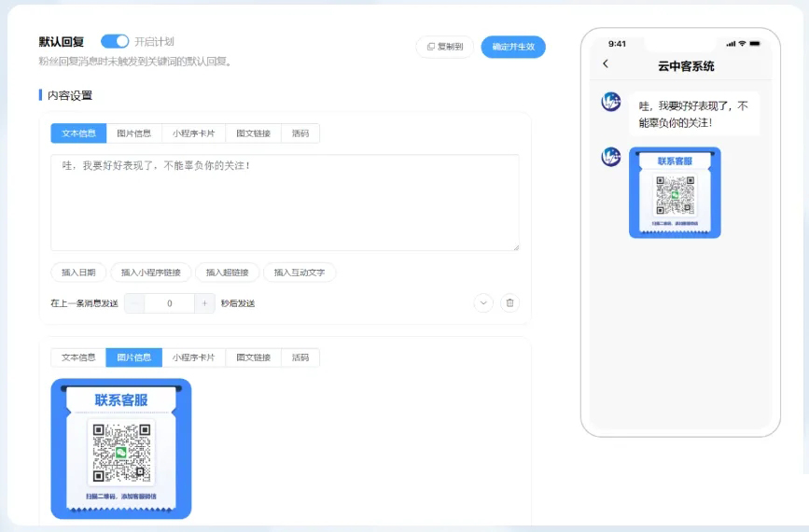Image resolution: width=809 pixels, height=532 pixels.
Task: Click the 确定并生效 button
Action: click(x=513, y=47)
